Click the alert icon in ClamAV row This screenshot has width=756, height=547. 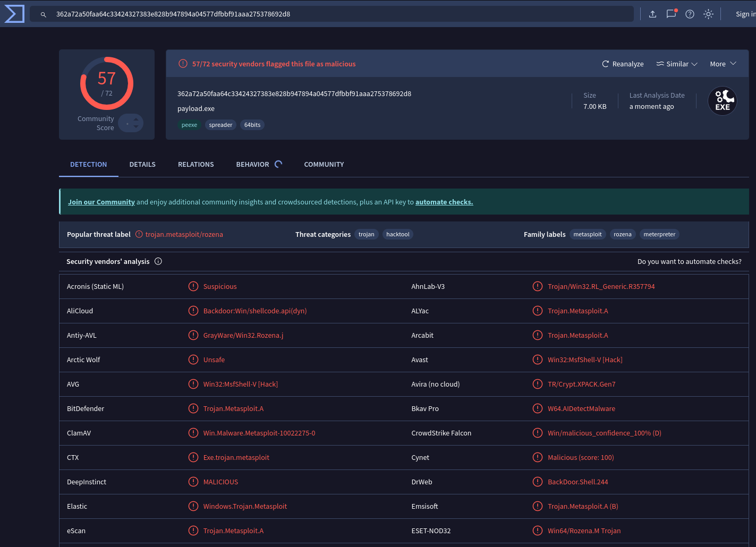[193, 433]
